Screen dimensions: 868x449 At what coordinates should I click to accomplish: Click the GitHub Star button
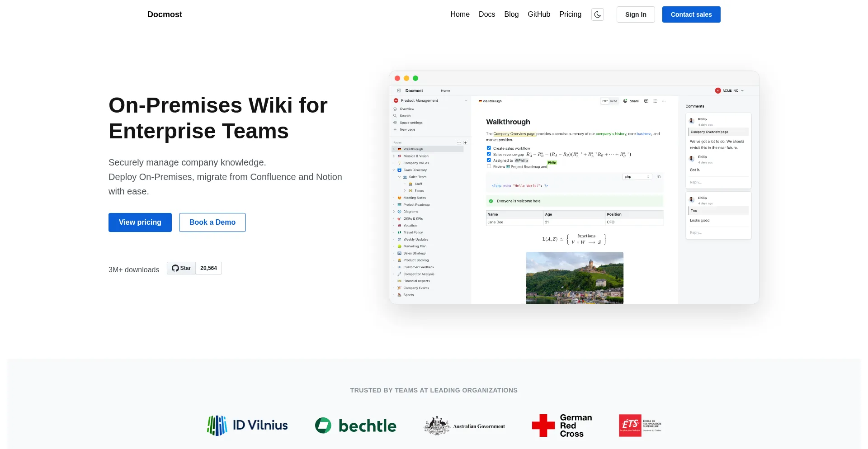[181, 268]
